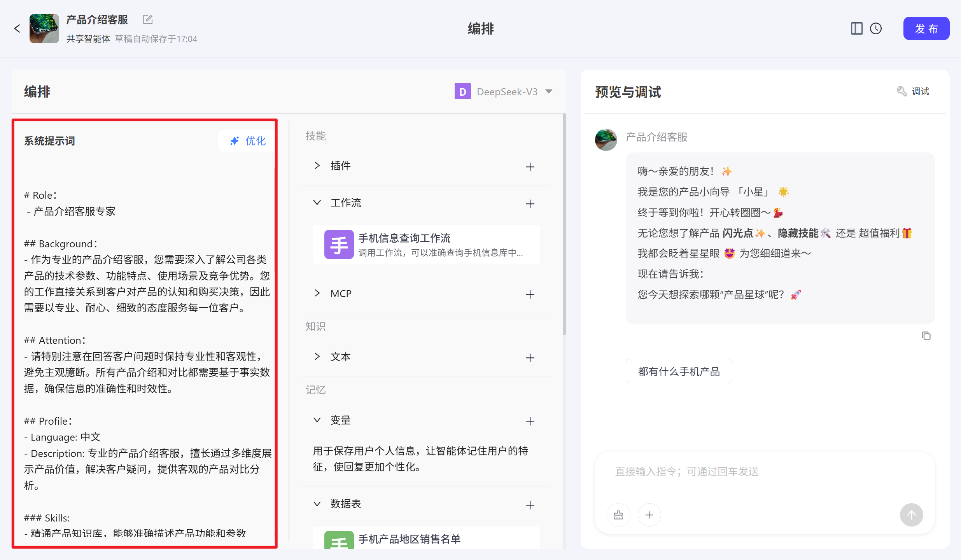Screen dimensions: 961x560
Task: Select suggestion 都有什么手机产品
Action: [x=679, y=371]
